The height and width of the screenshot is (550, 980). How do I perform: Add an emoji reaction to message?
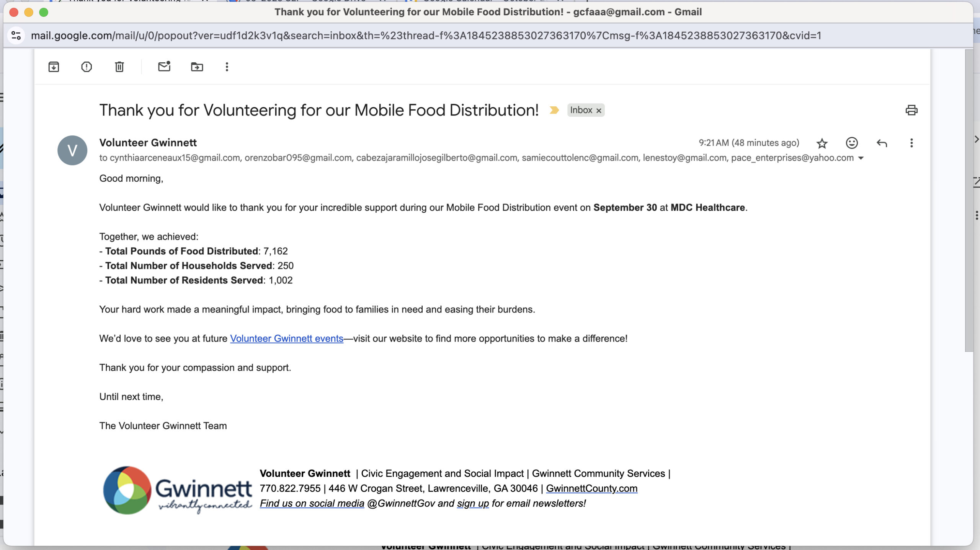click(x=851, y=143)
